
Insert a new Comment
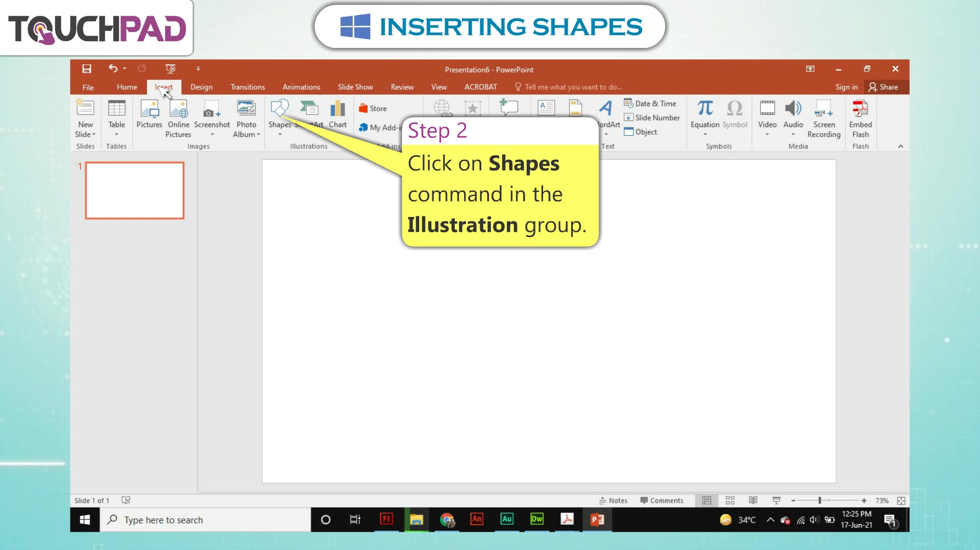pyautogui.click(x=508, y=107)
